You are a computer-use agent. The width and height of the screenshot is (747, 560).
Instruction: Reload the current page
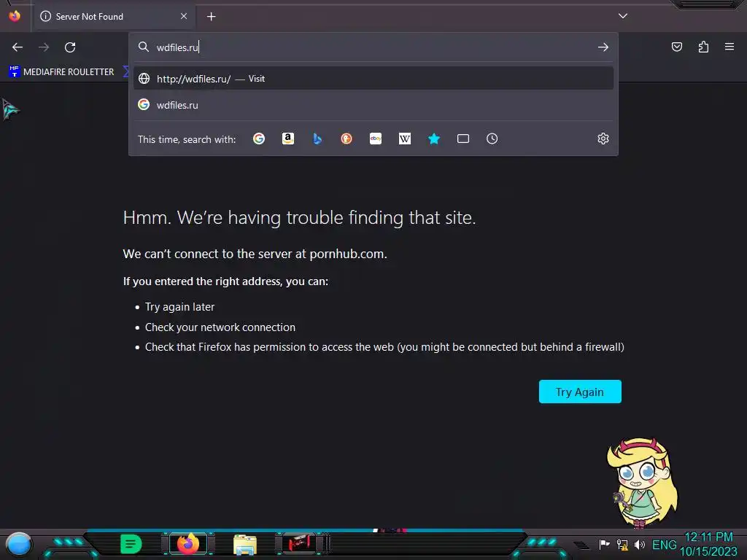point(70,47)
